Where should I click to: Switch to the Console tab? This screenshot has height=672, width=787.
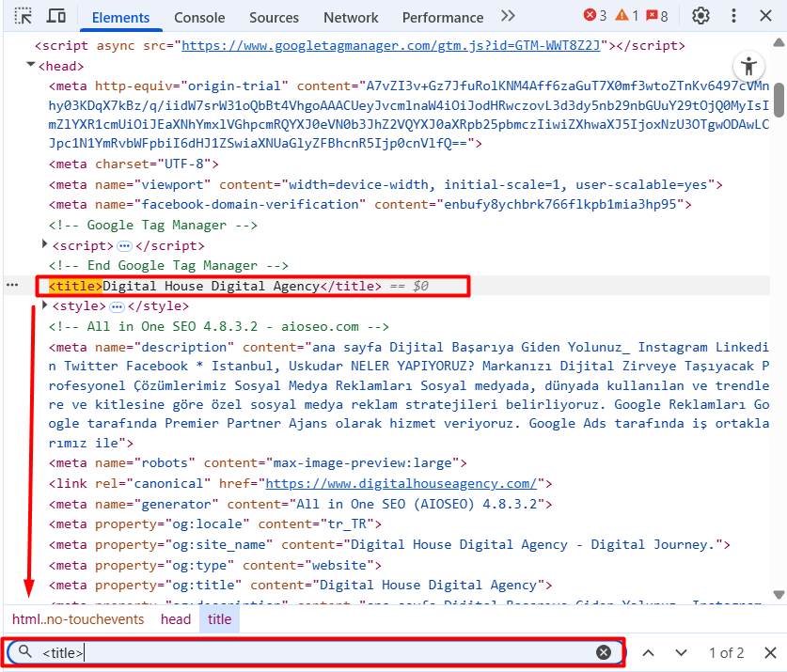[199, 17]
